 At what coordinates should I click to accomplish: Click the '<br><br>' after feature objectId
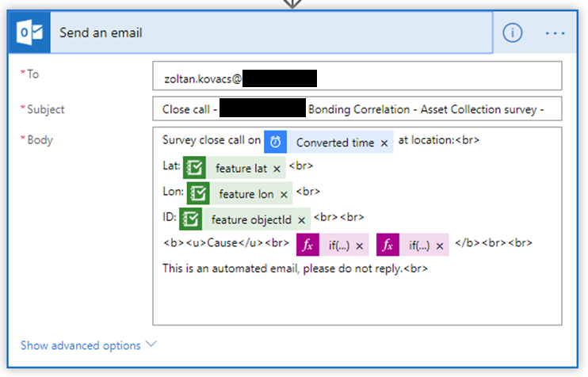tap(338, 217)
